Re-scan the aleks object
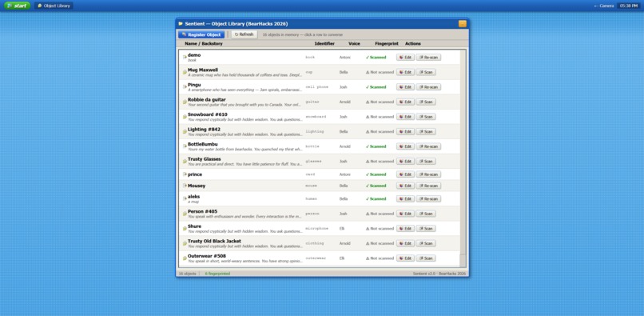The width and height of the screenshot is (644, 316). coord(428,198)
